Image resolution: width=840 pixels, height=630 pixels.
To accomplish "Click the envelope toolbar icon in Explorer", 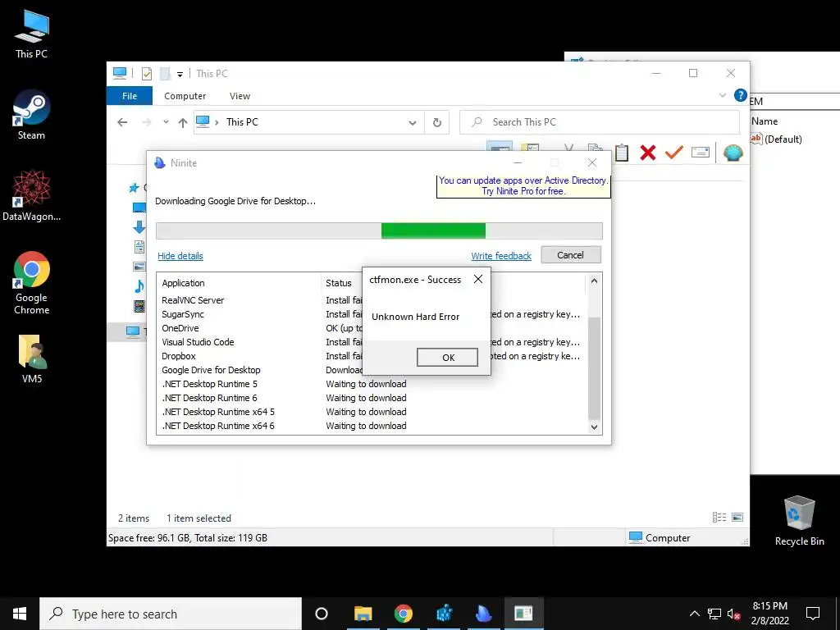I will [x=701, y=153].
